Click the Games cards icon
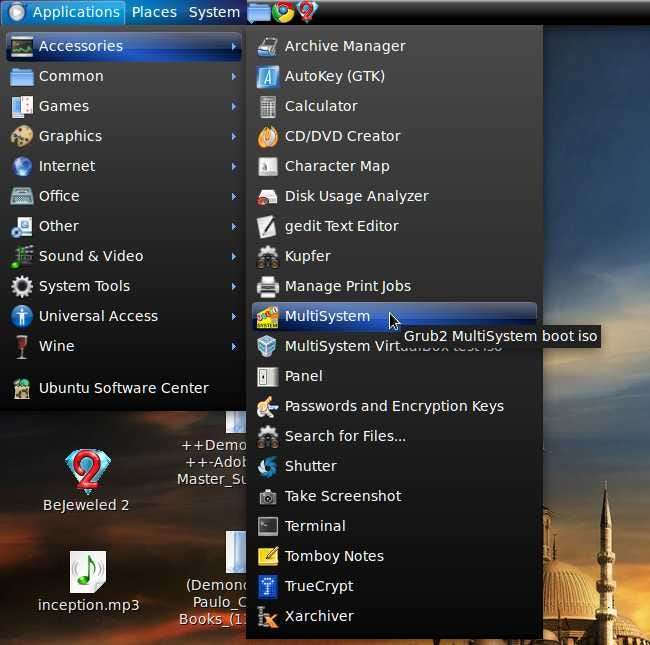 pos(22,107)
